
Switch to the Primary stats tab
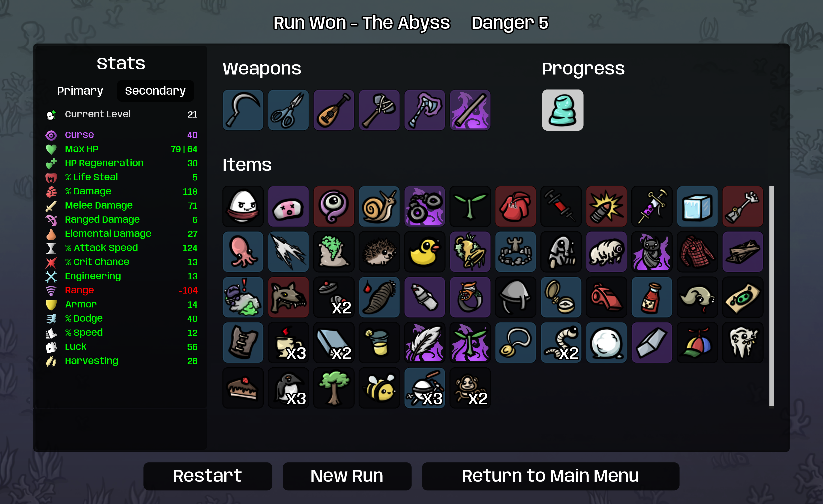coord(80,91)
